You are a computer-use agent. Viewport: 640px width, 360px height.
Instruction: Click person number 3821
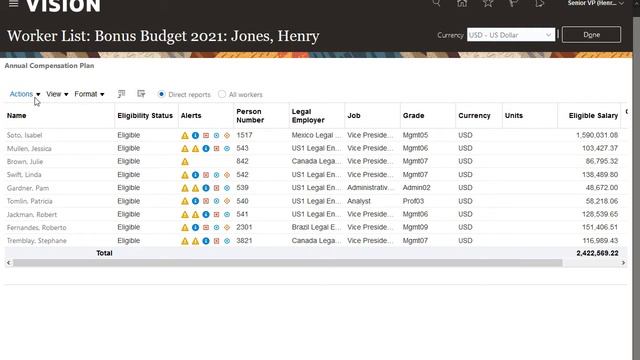[x=244, y=240]
